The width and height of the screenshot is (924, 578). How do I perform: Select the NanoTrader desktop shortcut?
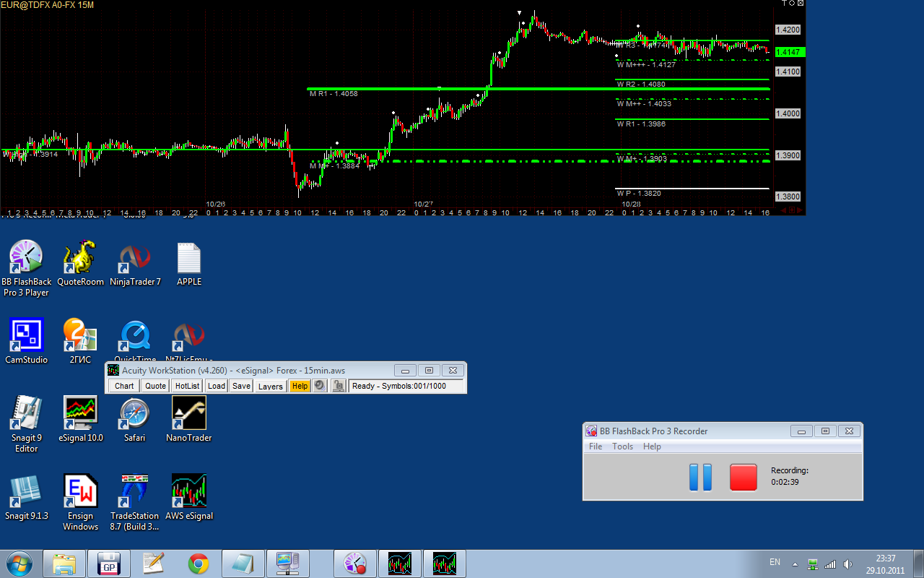click(x=188, y=415)
